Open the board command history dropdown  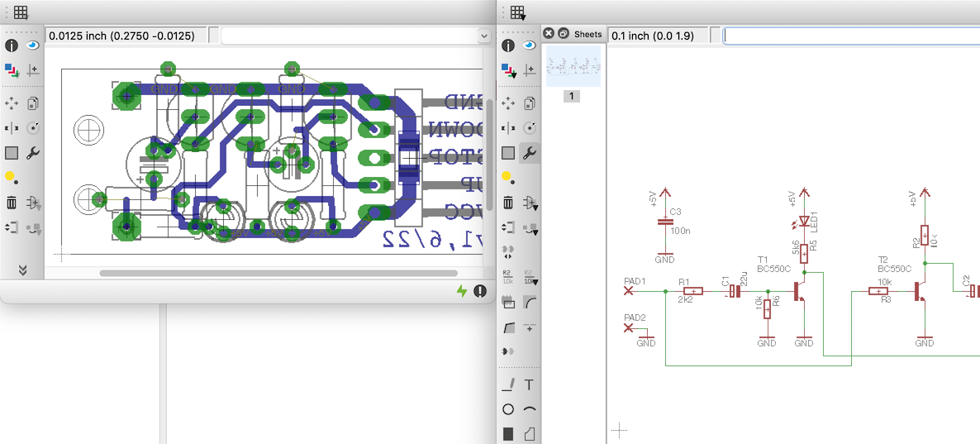tap(484, 36)
